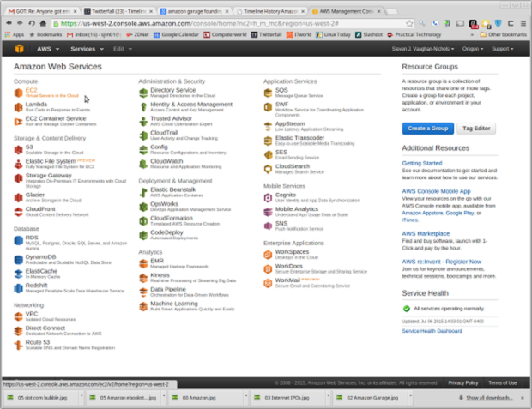Bookmark page with the star icon
532x409 pixels.
pos(409,23)
